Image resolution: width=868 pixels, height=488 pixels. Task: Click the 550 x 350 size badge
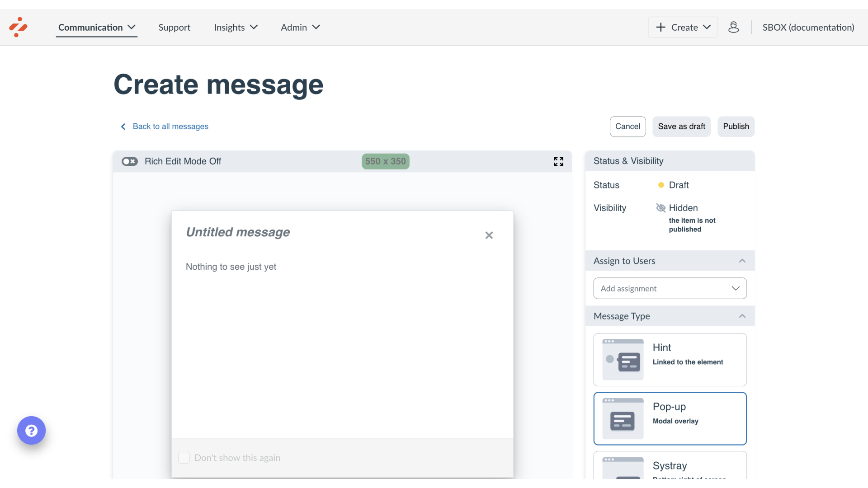coord(386,161)
